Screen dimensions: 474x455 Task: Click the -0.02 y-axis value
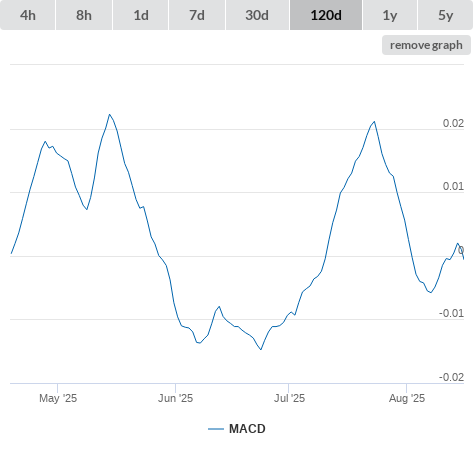451,377
